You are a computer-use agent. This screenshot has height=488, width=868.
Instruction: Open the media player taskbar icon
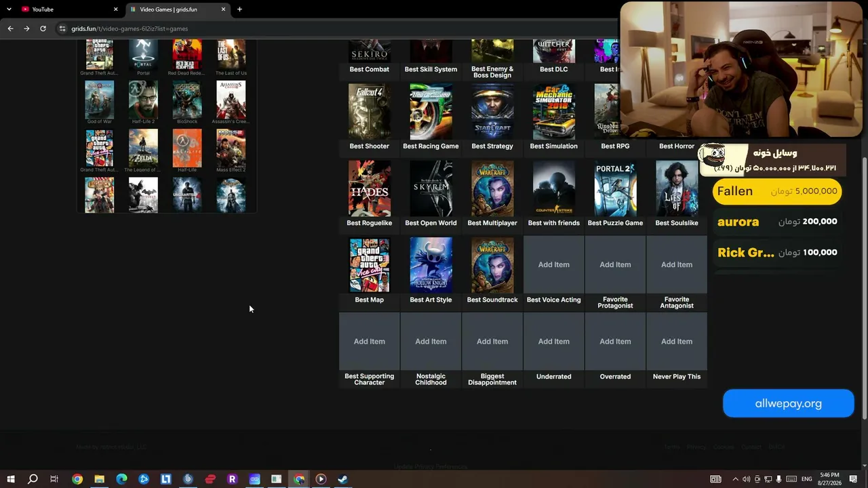tap(321, 479)
